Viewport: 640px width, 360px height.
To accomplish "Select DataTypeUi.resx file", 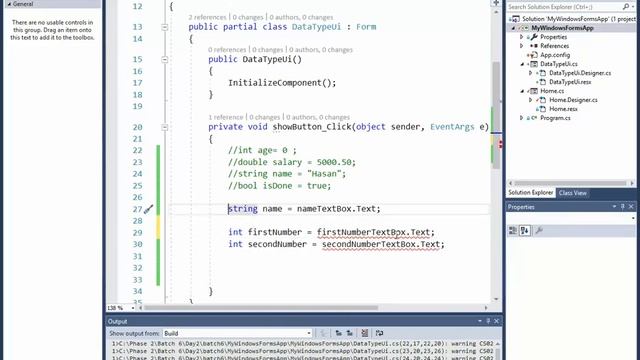I will coord(570,82).
